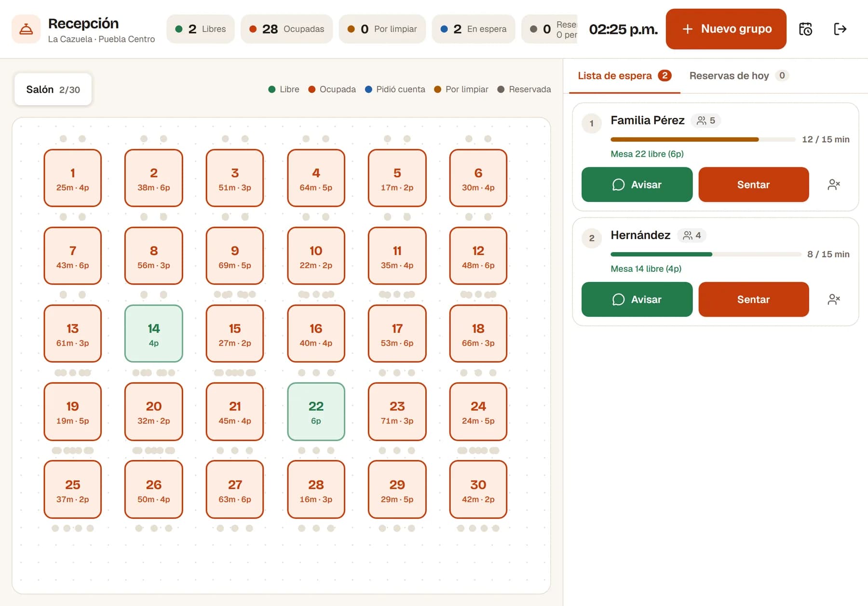
Task: Click the Libres status chip
Action: click(201, 29)
